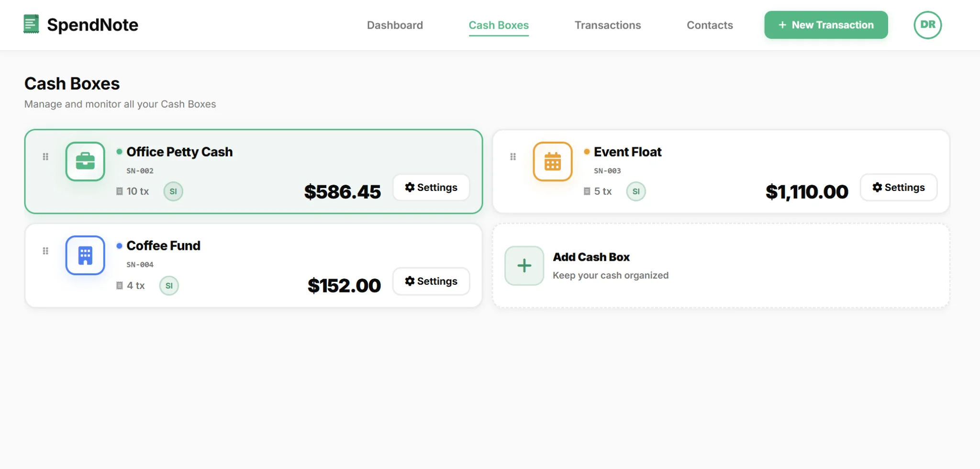
Task: Select the building icon on Coffee Fund
Action: 85,255
